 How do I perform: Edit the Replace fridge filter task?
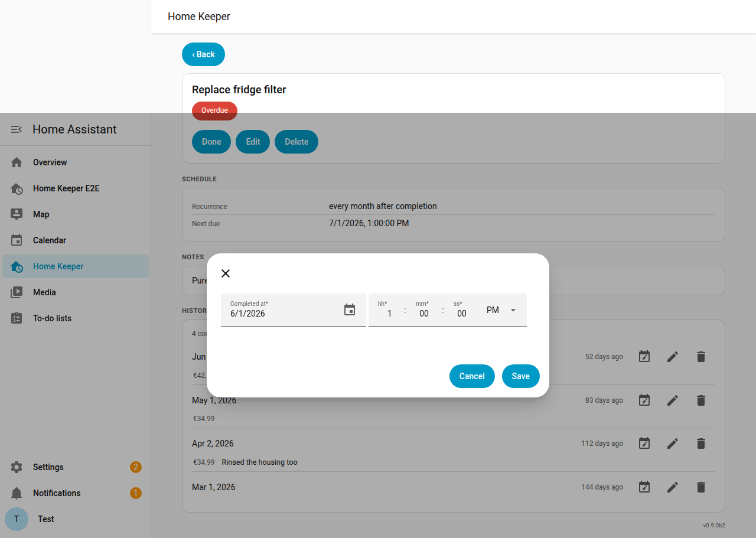click(253, 142)
